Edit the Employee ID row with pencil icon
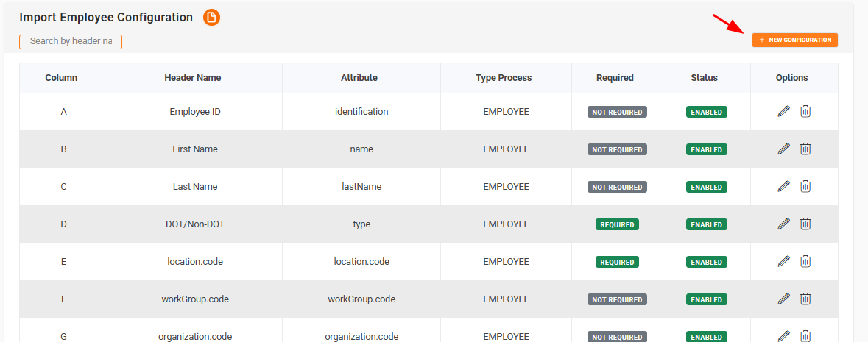Screen dimensions: 868x342 tap(783, 112)
